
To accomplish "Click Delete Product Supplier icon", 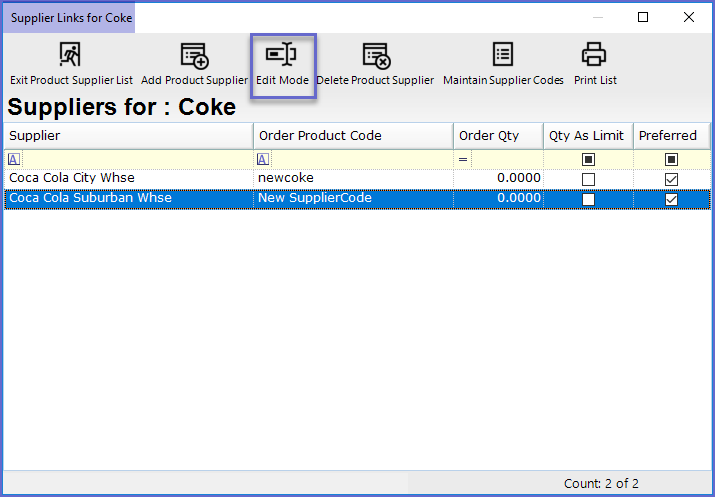I will pyautogui.click(x=375, y=56).
